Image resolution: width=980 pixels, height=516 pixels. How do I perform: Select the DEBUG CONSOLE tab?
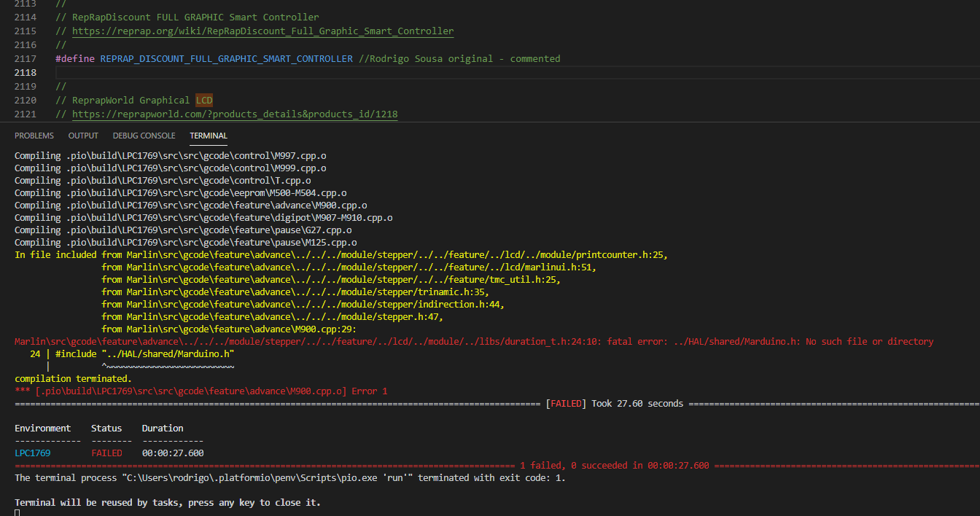coord(144,136)
